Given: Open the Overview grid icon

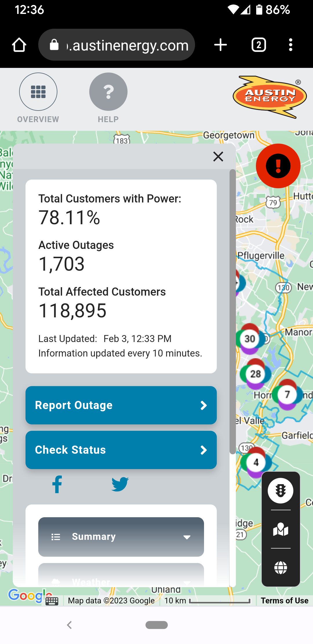Looking at the screenshot, I should pos(38,92).
